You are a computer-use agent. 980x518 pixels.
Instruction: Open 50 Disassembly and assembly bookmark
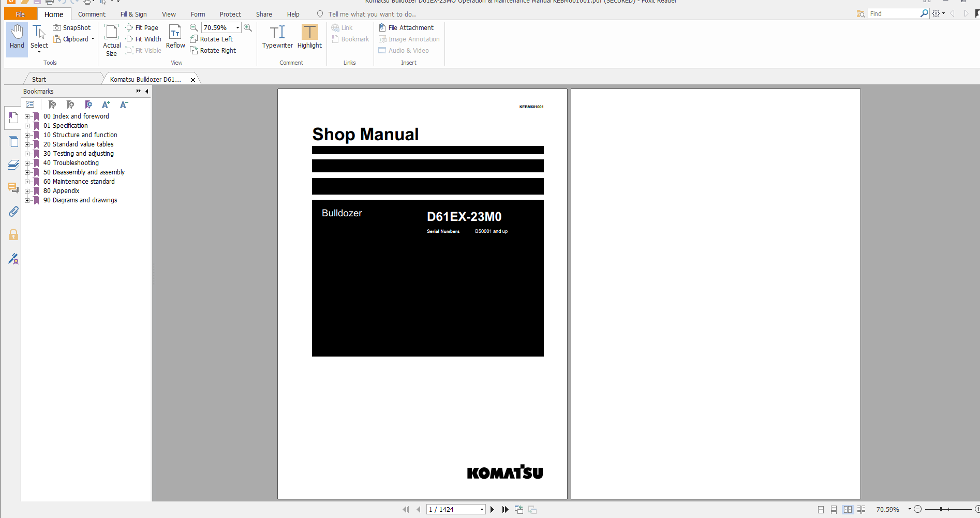[84, 172]
